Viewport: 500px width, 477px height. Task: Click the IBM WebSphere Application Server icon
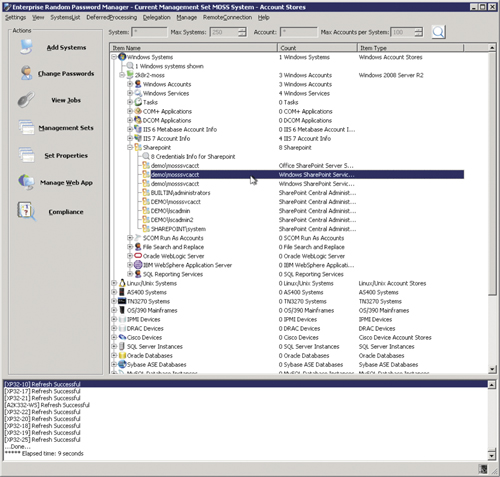[138, 265]
